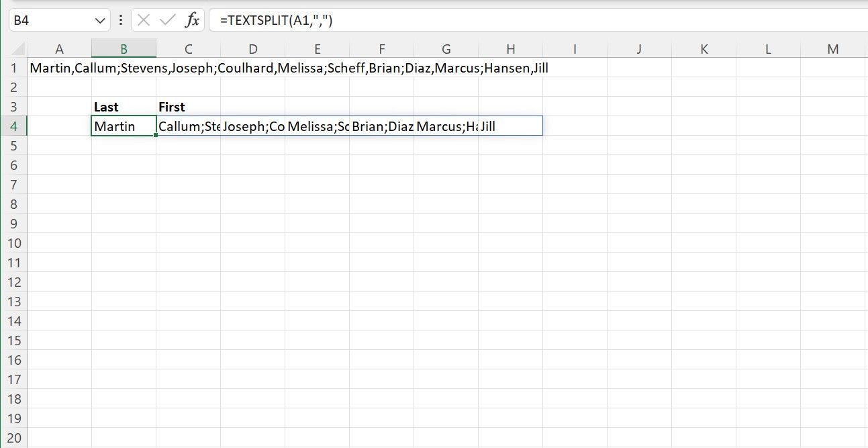The height and width of the screenshot is (448, 868).
Task: Select column M by clicking its header
Action: (832, 49)
